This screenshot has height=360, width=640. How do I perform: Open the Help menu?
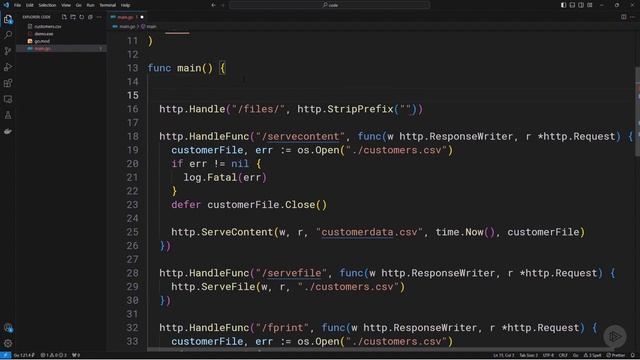click(x=125, y=5)
